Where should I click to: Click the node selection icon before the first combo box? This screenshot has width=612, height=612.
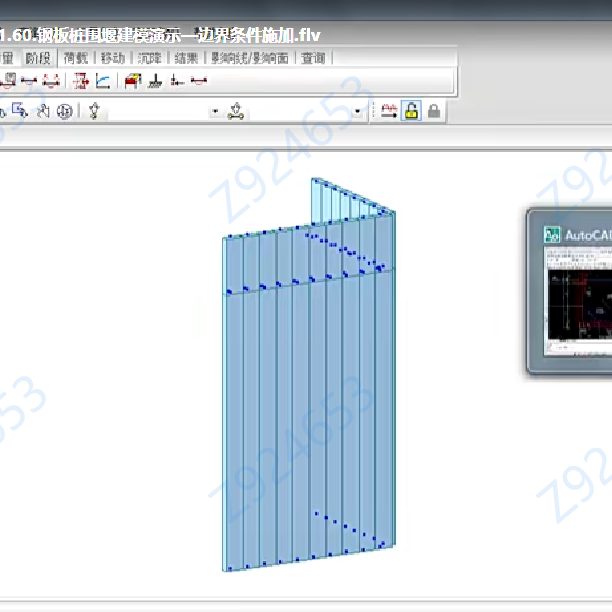pyautogui.click(x=94, y=111)
